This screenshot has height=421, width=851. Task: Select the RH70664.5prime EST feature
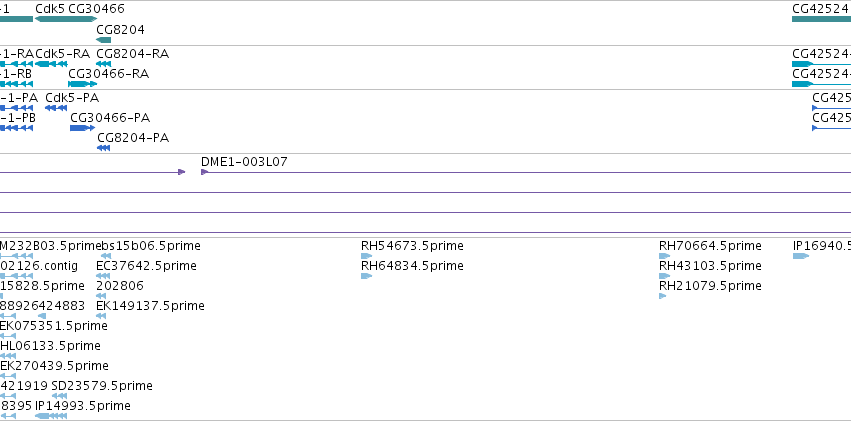665,256
